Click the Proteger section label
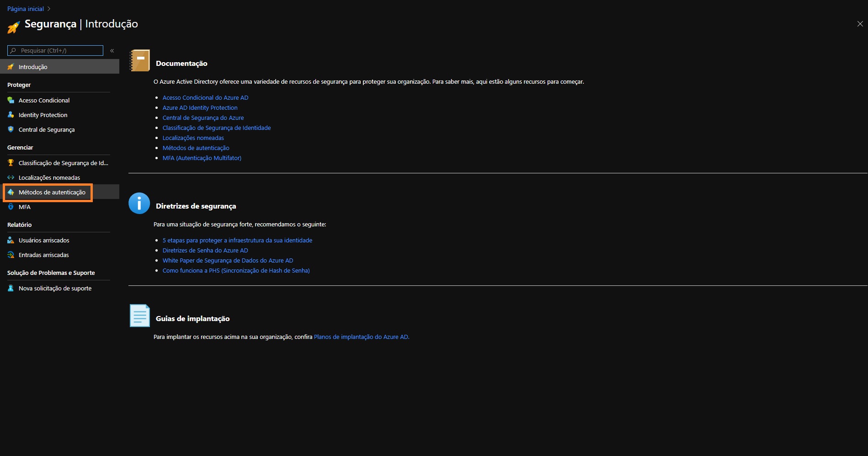 (x=19, y=85)
